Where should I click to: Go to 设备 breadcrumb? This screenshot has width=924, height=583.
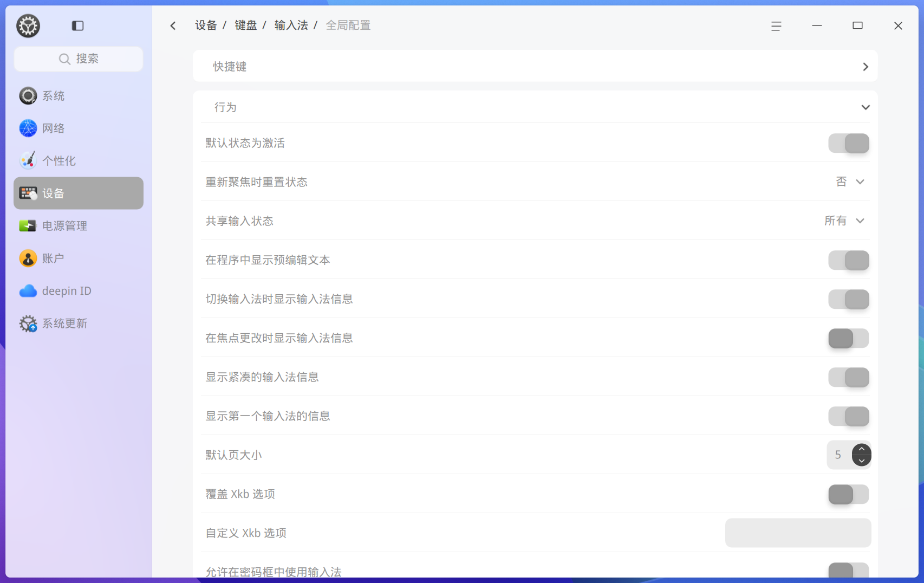pyautogui.click(x=206, y=25)
